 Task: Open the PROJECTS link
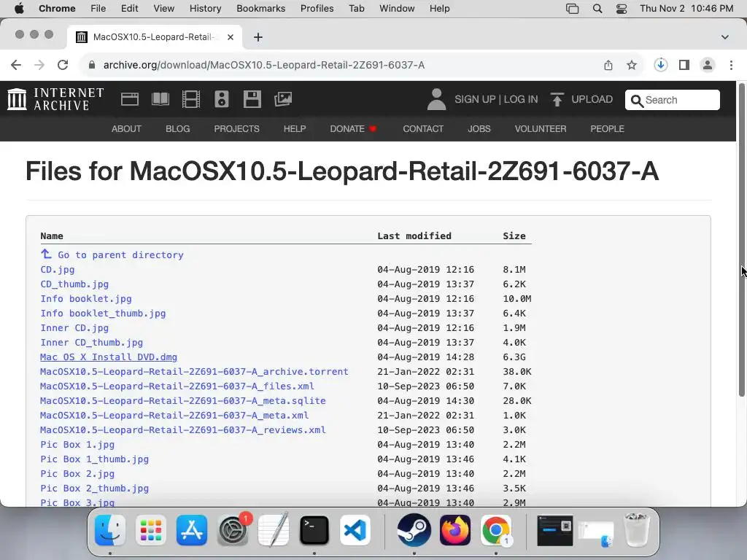(237, 129)
